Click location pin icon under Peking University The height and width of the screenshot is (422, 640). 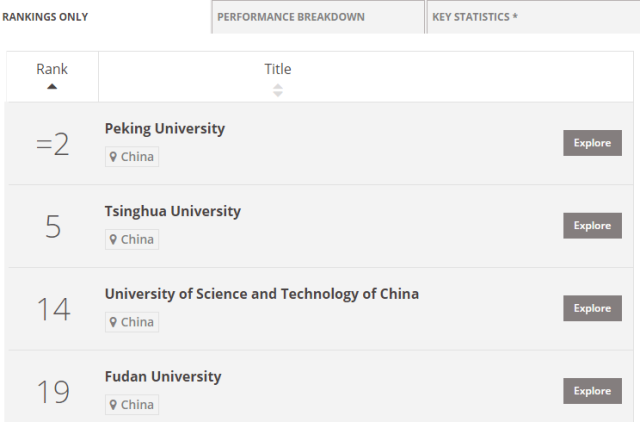pos(114,157)
